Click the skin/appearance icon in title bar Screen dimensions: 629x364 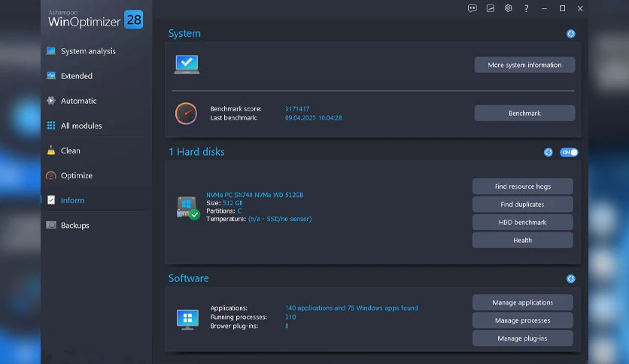click(x=491, y=8)
